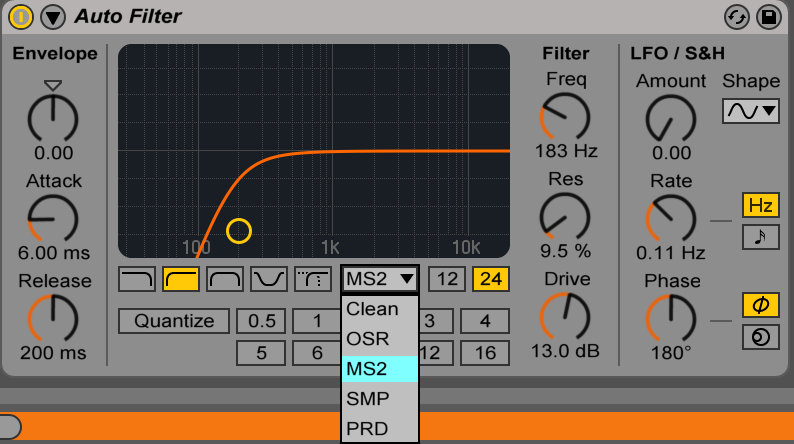The height and width of the screenshot is (444, 794).
Task: Open the MS2 circuit type dropdown
Action: point(380,279)
